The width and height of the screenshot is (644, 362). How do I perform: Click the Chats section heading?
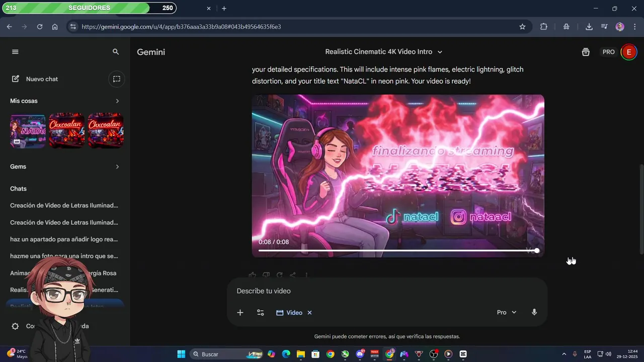(18, 189)
